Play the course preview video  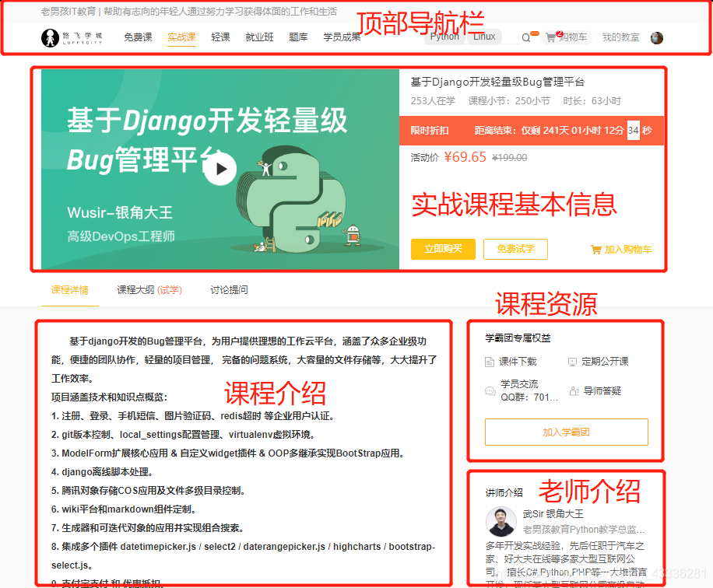point(220,169)
